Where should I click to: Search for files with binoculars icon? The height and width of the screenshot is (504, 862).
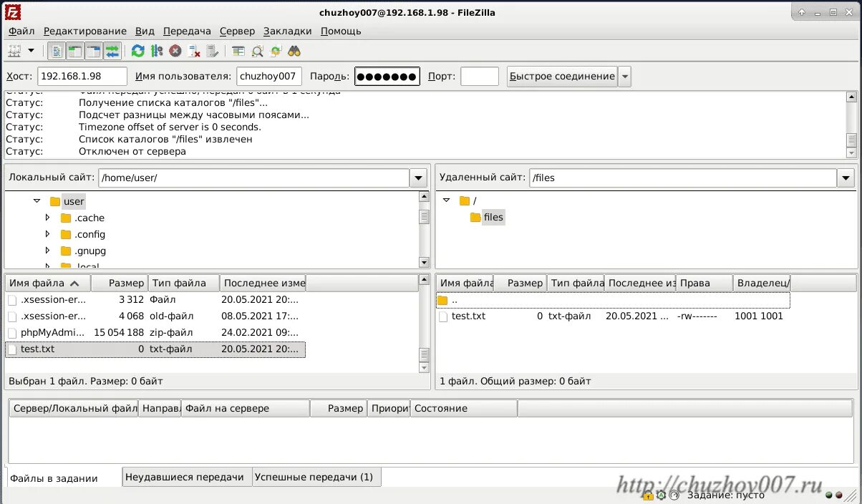point(294,51)
